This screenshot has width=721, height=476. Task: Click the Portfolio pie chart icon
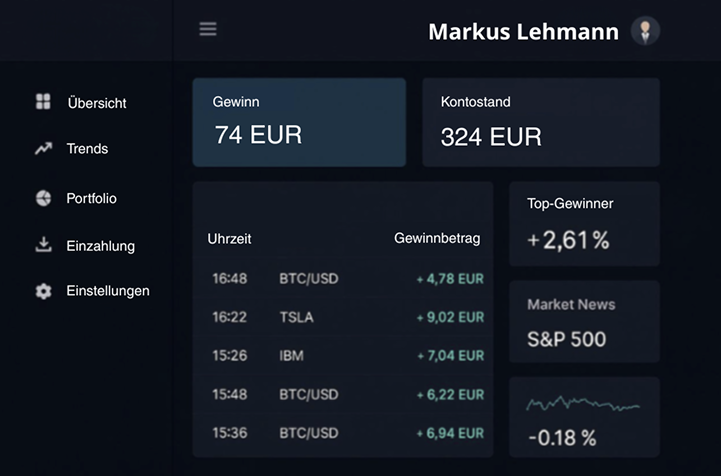(44, 198)
